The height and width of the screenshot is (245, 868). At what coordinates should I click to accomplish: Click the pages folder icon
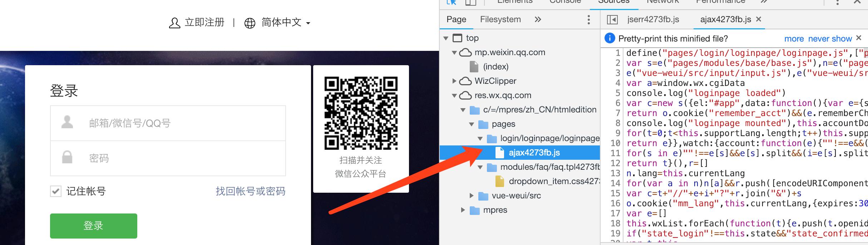pos(483,124)
